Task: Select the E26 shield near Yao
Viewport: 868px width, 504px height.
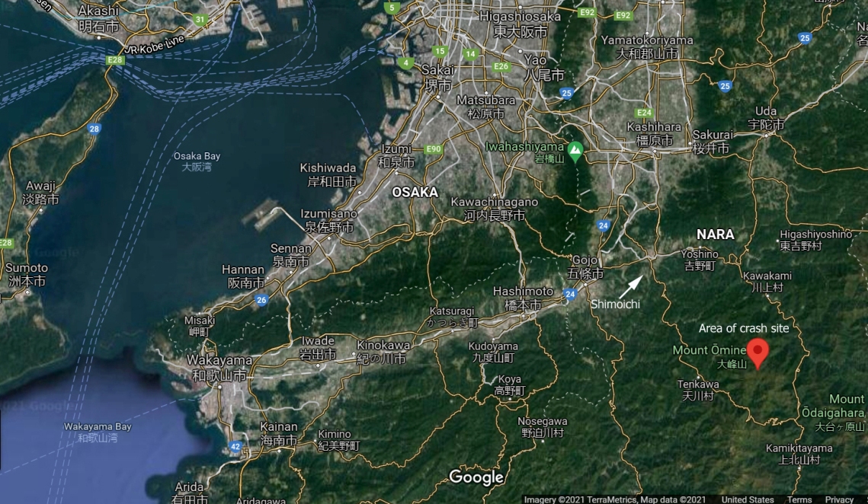Action: point(501,66)
